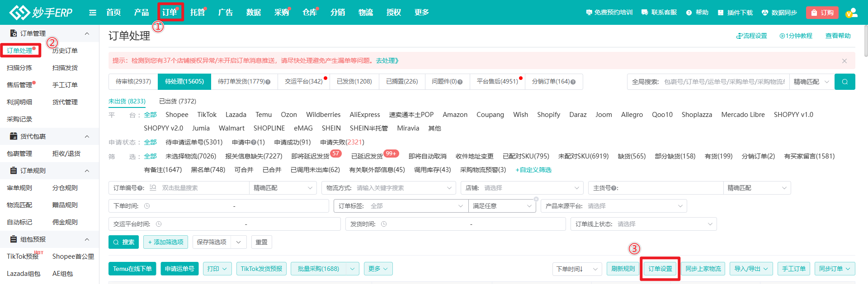868x284 pixels.
Task: Click the hamburger menu collapse icon
Action: point(93,13)
